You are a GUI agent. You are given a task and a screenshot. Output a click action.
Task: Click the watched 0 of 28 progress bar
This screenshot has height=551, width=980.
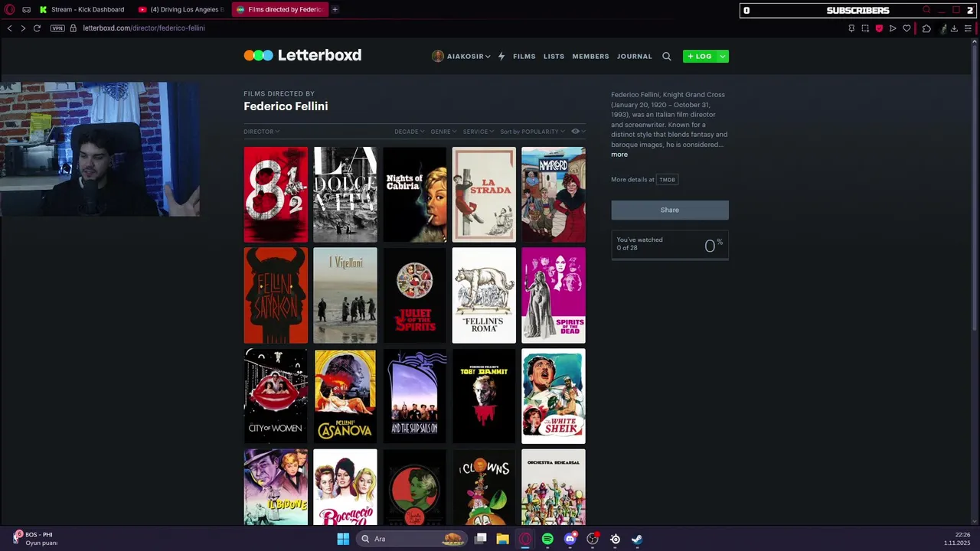point(670,259)
